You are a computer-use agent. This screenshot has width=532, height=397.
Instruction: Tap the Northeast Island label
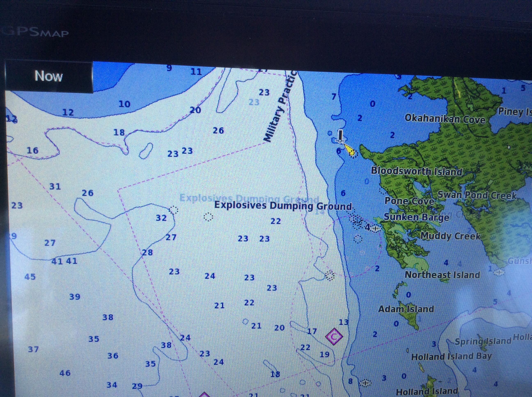[x=442, y=275]
